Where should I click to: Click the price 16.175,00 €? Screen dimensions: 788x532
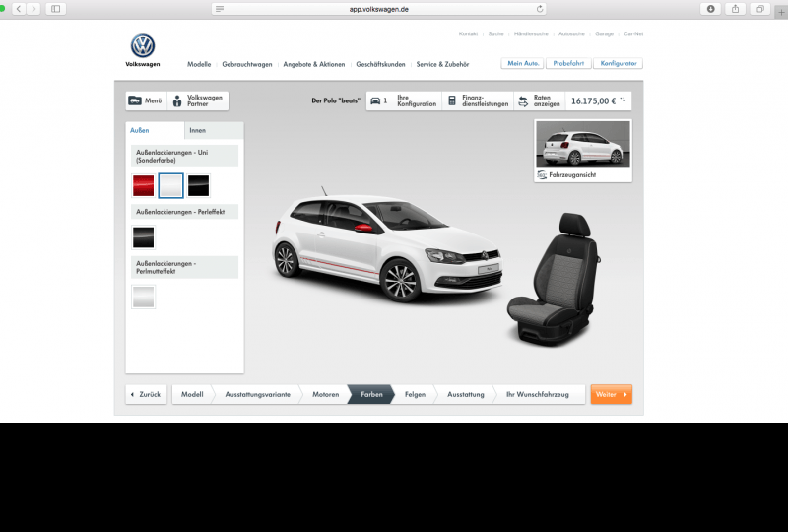pos(594,101)
